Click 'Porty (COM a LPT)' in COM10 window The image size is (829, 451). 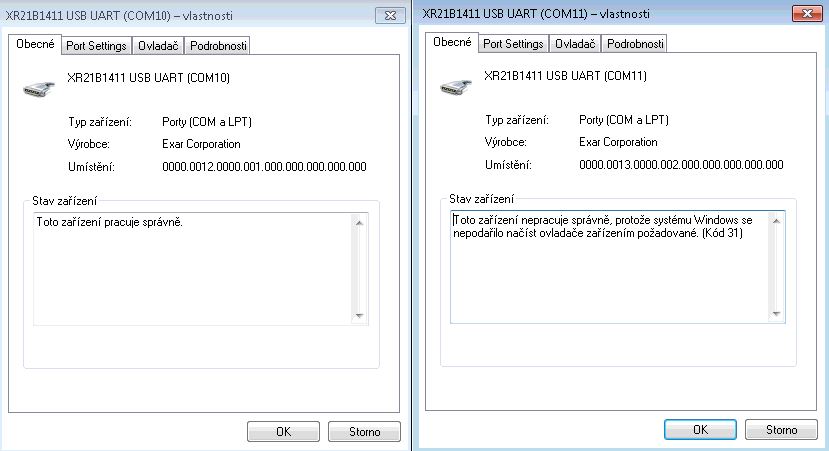[207, 122]
